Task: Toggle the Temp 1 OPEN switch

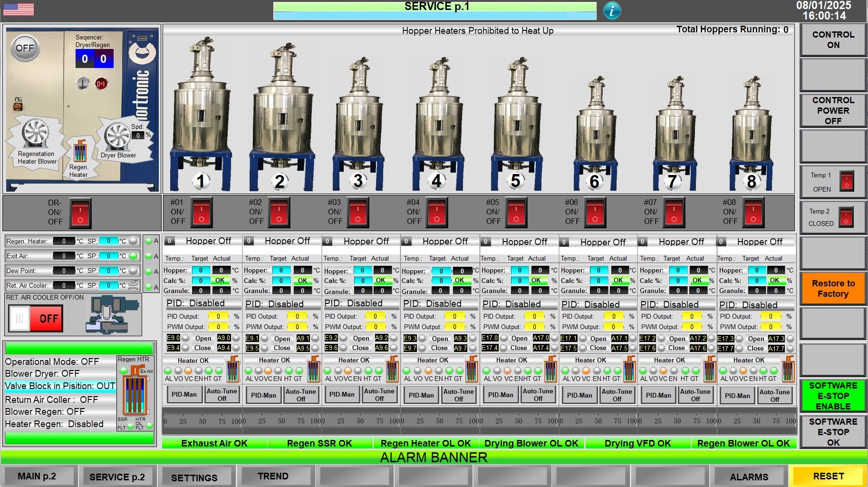Action: (x=847, y=181)
